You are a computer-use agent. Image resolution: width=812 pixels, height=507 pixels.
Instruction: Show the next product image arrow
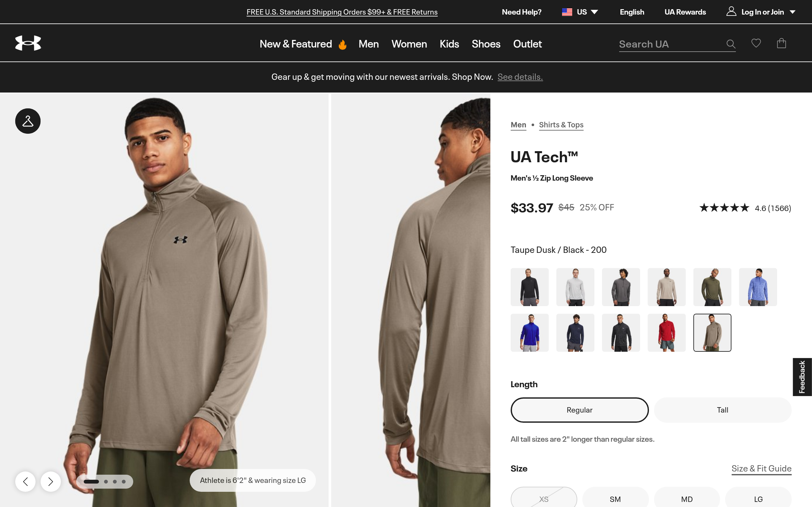point(51,482)
